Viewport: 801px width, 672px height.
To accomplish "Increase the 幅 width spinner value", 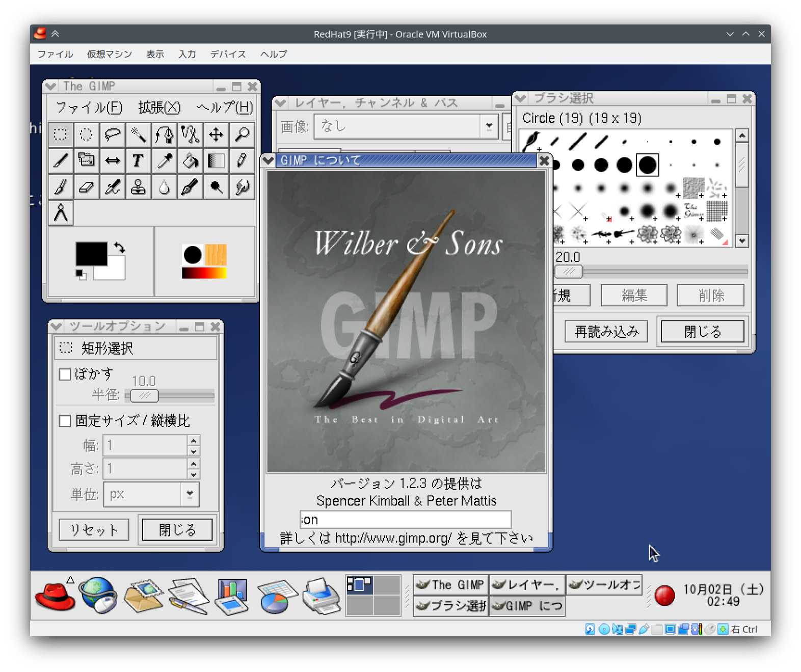I will (x=194, y=441).
